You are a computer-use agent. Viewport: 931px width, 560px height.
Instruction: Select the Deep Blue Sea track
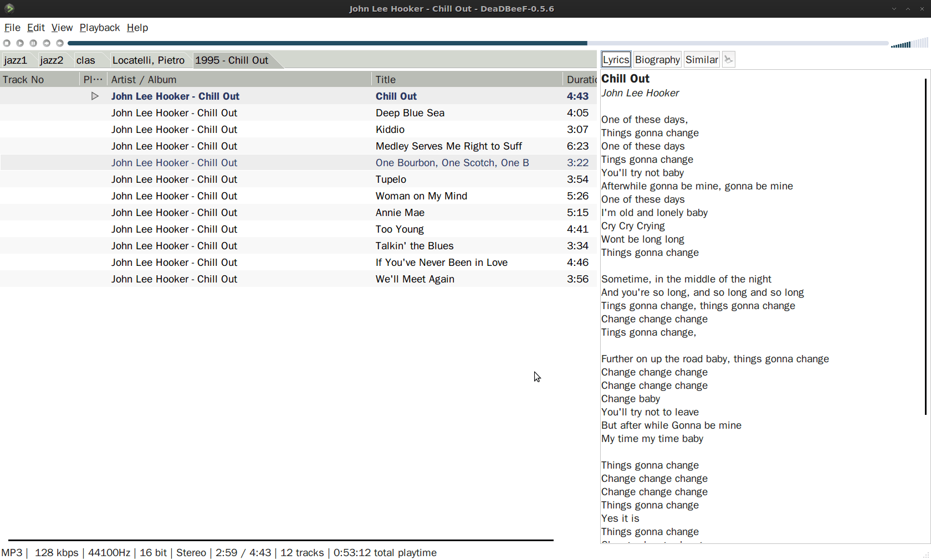pyautogui.click(x=298, y=113)
